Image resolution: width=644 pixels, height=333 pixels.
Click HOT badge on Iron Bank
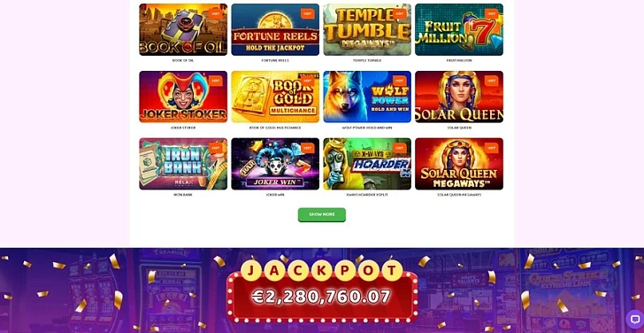[x=216, y=148]
